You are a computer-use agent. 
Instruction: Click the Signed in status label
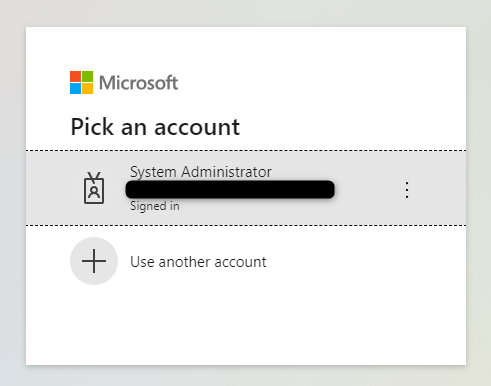155,206
